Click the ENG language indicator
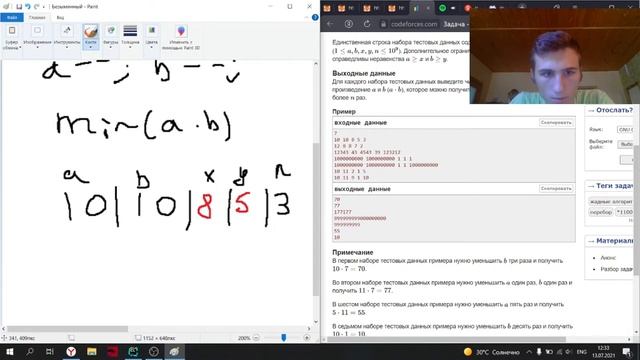 tap(582, 352)
